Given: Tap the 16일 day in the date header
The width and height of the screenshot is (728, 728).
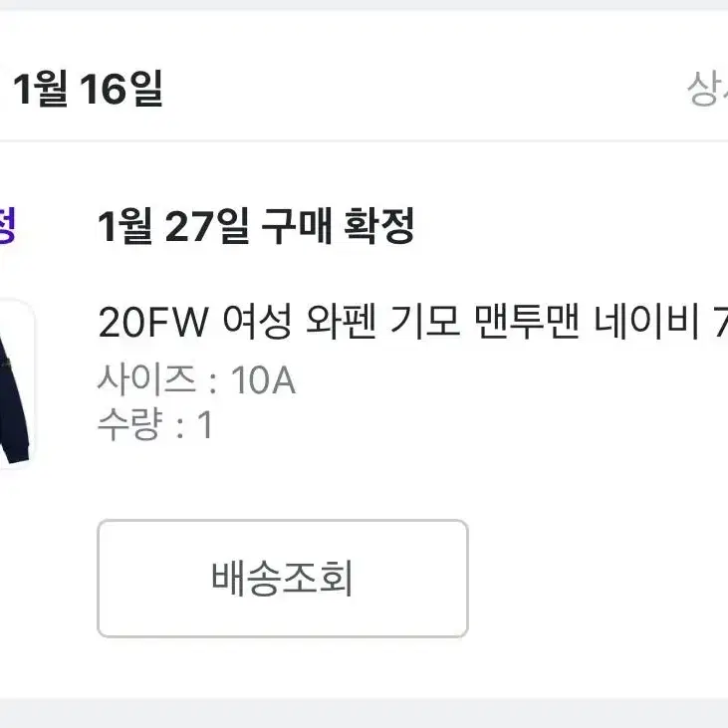Looking at the screenshot, I should (x=121, y=89).
